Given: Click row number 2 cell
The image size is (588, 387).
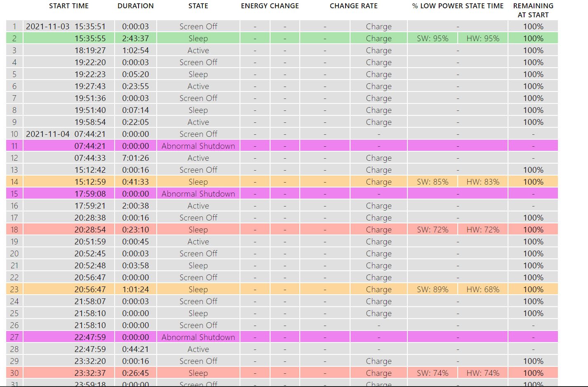Looking at the screenshot, I should pyautogui.click(x=14, y=38).
